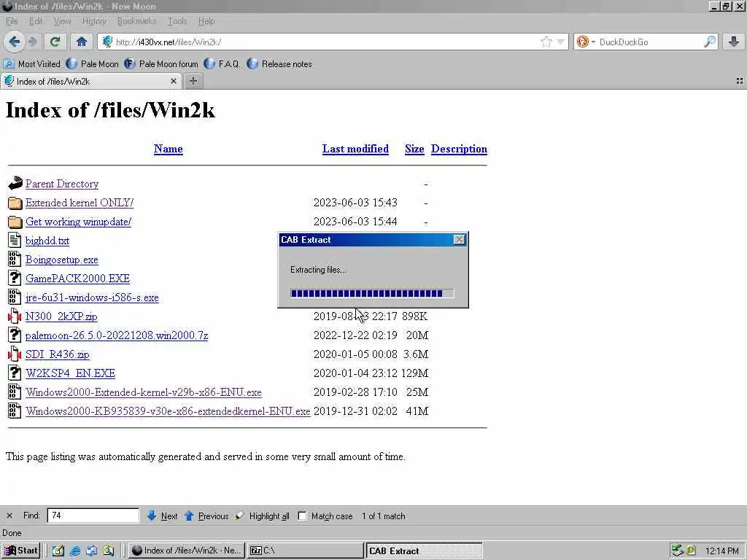747x560 pixels.
Task: Click the Find text field
Action: pyautogui.click(x=93, y=516)
